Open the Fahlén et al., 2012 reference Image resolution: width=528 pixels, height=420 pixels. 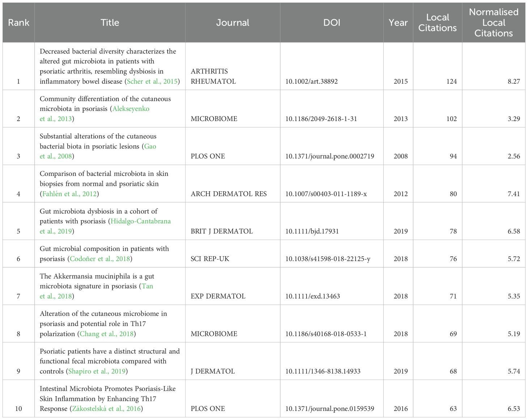(69, 194)
